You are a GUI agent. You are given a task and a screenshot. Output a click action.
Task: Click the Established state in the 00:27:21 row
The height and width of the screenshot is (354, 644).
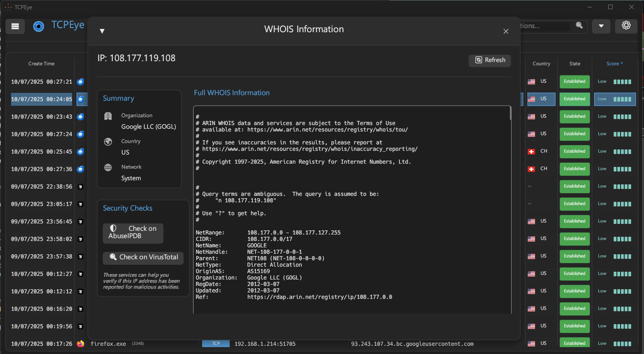[575, 81]
